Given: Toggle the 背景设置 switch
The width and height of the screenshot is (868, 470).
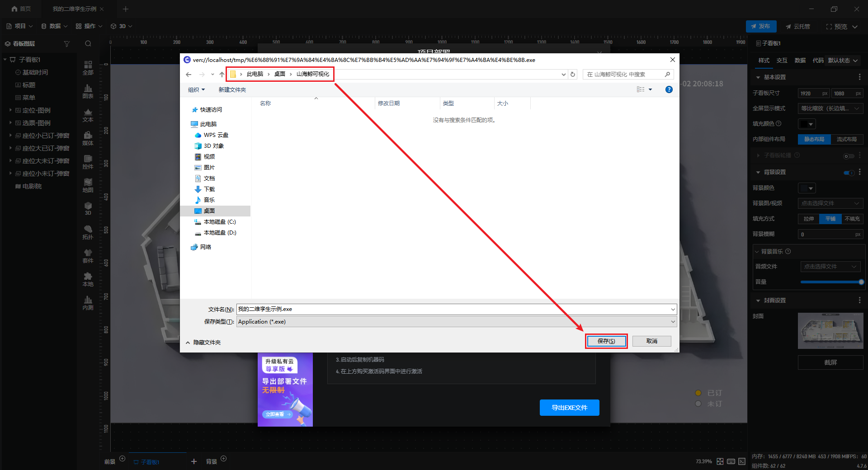Looking at the screenshot, I should click(x=849, y=173).
